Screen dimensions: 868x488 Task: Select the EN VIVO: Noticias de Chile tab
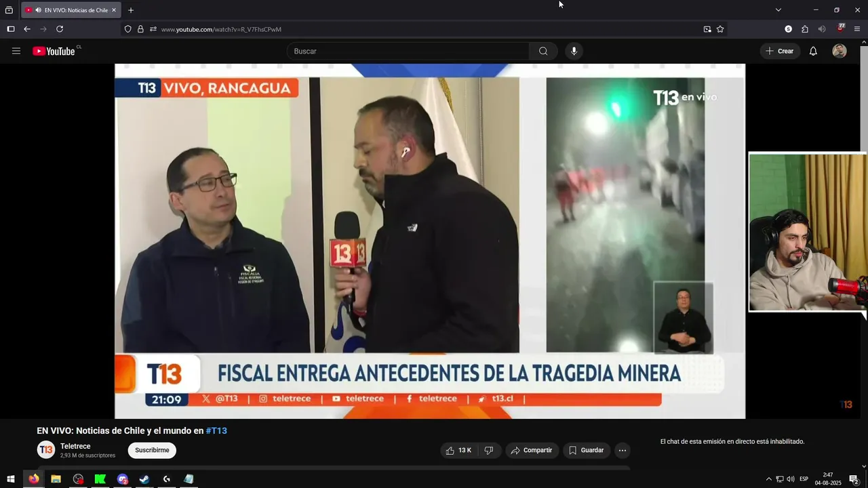[x=71, y=10]
